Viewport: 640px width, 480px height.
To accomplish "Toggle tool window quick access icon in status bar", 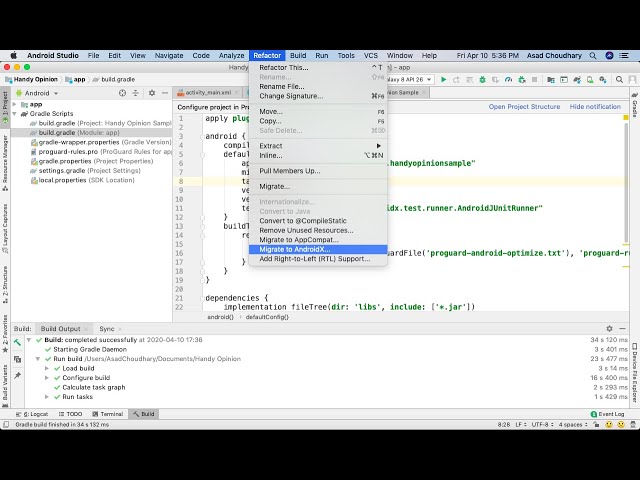I will [6, 424].
